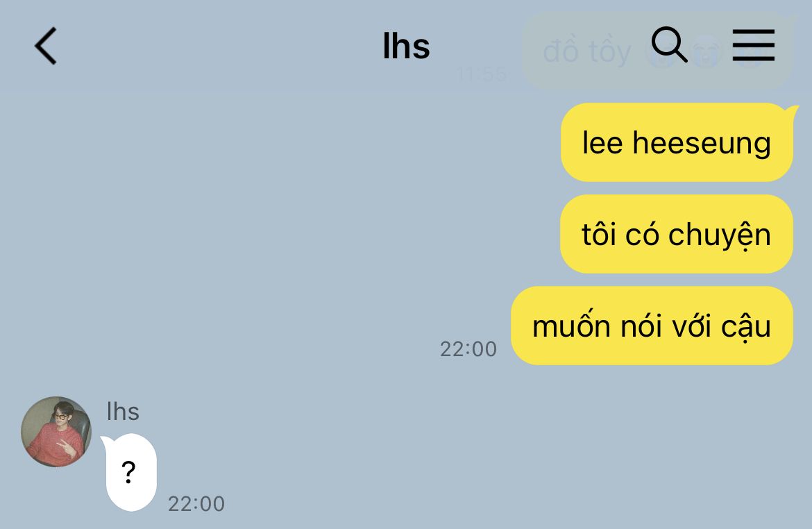Screen dimensions: 812x529
Task: Tap sender name 'lhs' above white bubble
Action: (123, 412)
